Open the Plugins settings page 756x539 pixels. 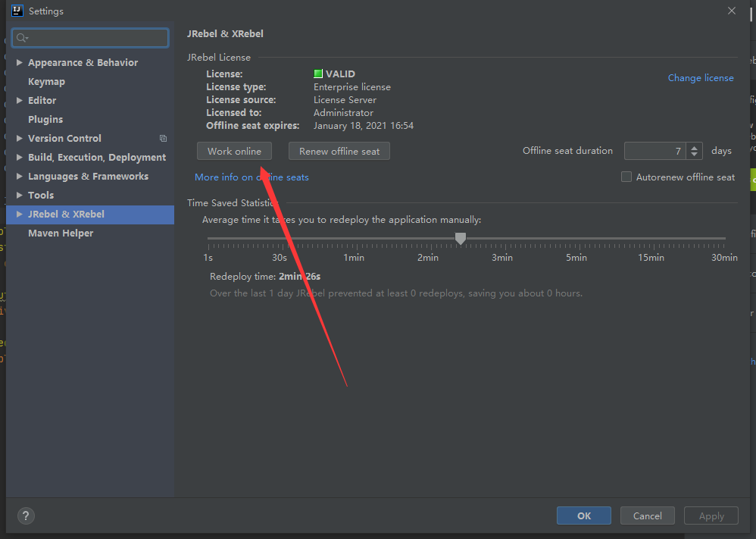coord(45,119)
